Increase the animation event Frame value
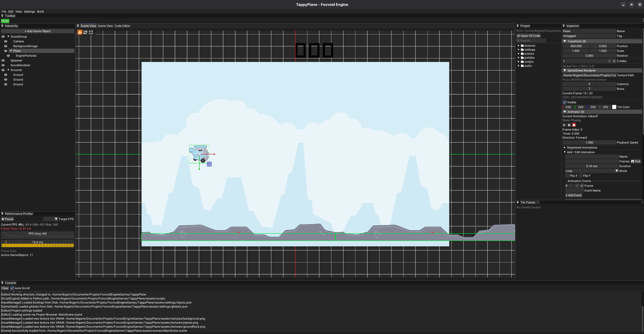The image size is (644, 334). 582,186
